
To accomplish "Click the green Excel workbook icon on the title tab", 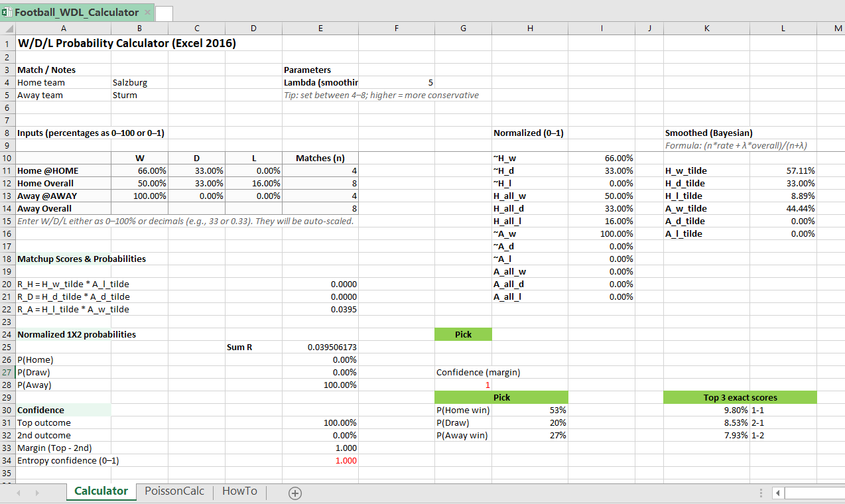I will tap(7, 12).
